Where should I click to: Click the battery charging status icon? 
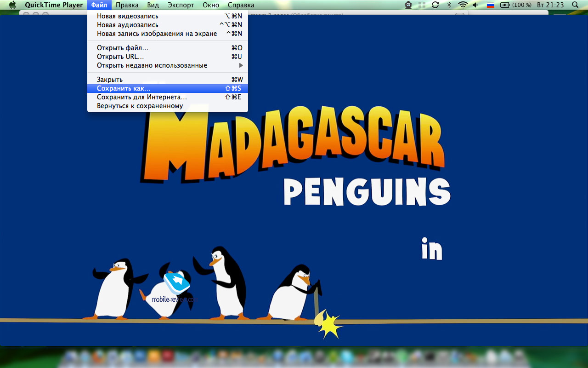pos(505,5)
